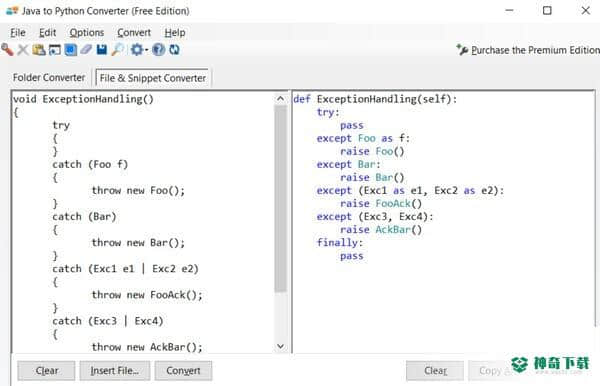Image resolution: width=600 pixels, height=386 pixels.
Task: Click the blue refresh arrows icon
Action: pos(174,50)
